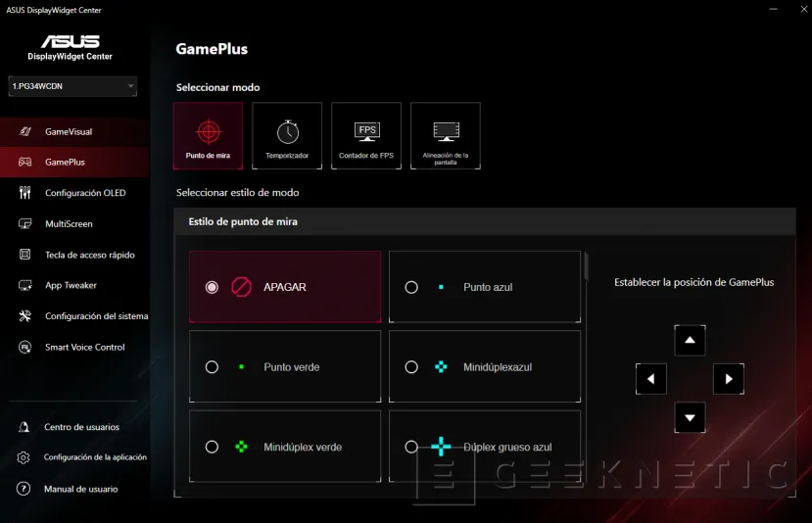Open Centro de usuarios link
The width and height of the screenshot is (812, 523).
tap(81, 427)
